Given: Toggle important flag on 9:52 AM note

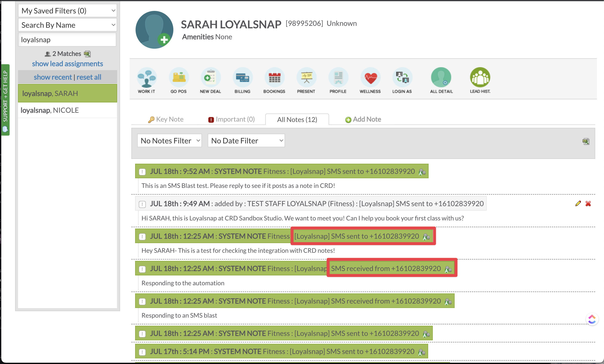Looking at the screenshot, I should [x=143, y=172].
